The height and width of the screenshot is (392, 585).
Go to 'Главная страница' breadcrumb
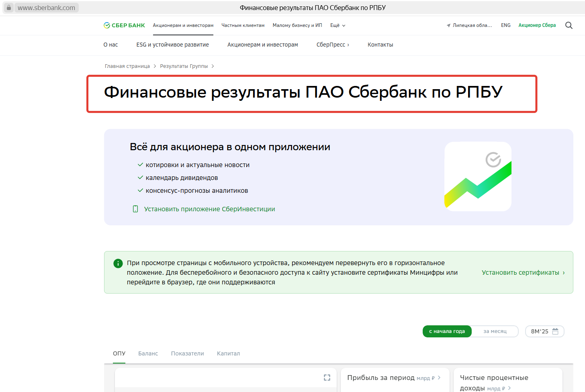pos(127,66)
